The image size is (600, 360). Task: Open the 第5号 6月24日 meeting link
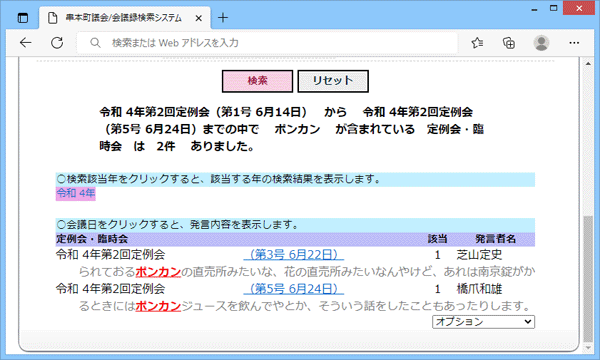pyautogui.click(x=293, y=288)
